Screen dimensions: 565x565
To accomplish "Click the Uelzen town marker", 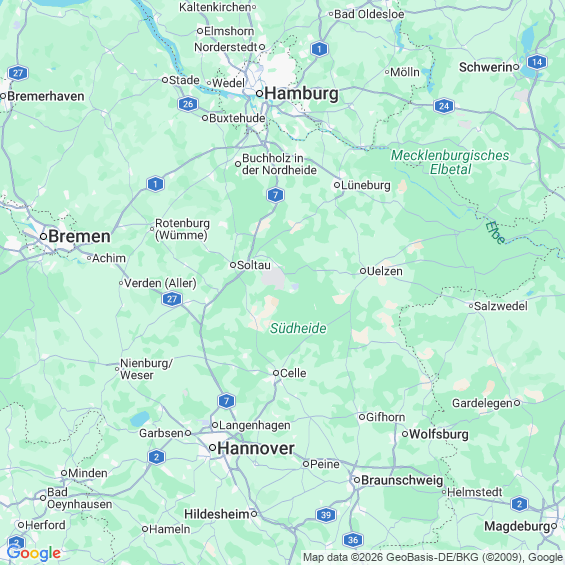I will coord(363,271).
